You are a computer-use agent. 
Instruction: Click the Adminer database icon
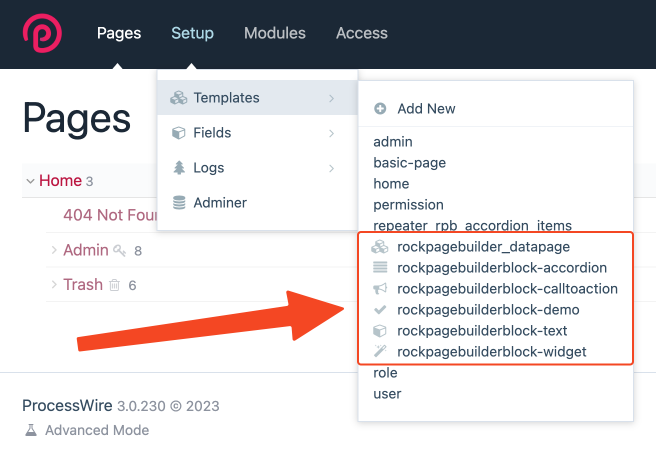click(179, 203)
